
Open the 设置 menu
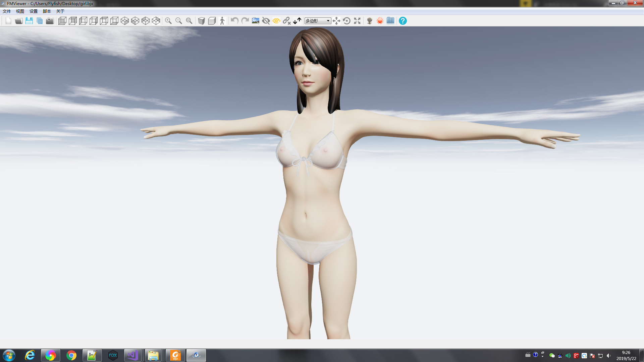(x=34, y=11)
